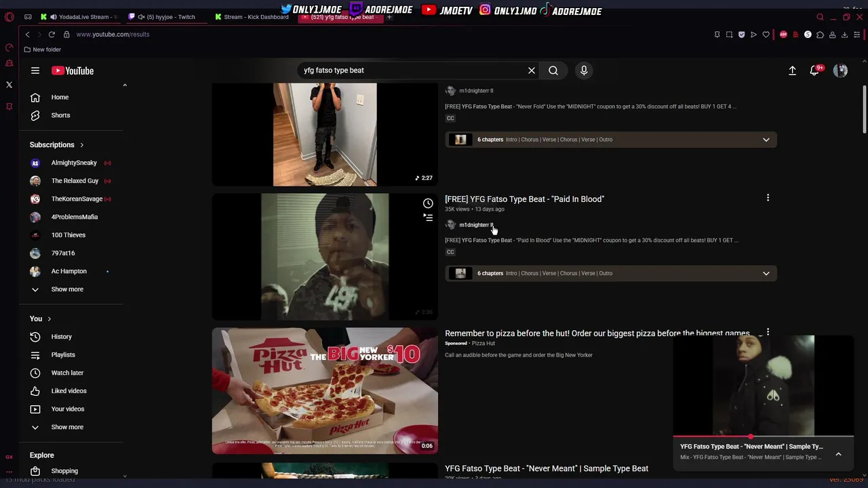The width and height of the screenshot is (868, 488).
Task: Switch to YodadaLive Stream Kick tab
Action: [x=79, y=17]
